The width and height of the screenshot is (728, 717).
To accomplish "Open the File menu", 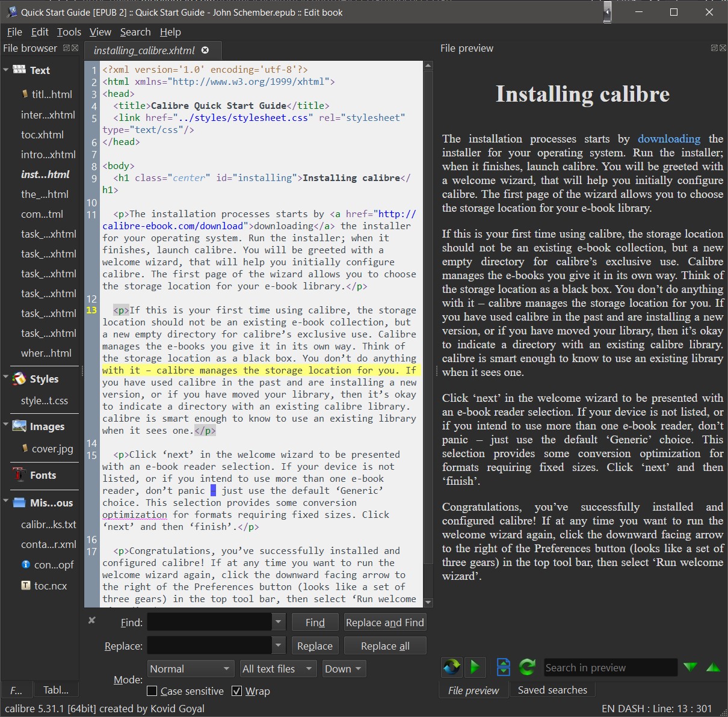I will point(14,32).
